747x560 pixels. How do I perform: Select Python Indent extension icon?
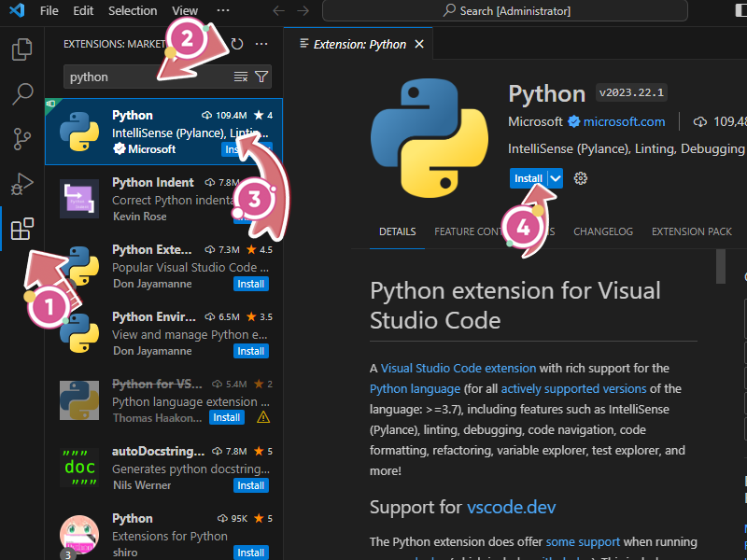79,199
